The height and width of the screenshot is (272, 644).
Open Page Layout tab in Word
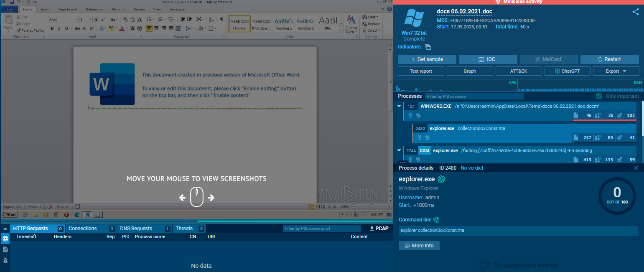point(68,9)
